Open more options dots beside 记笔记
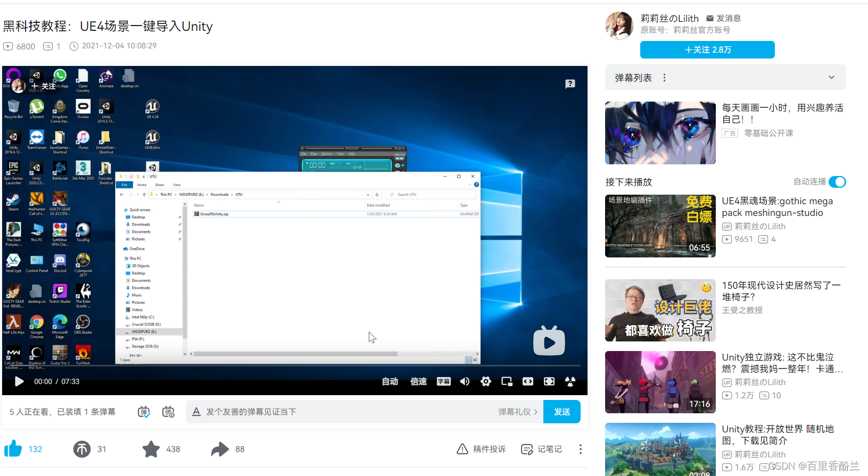 [x=581, y=449]
